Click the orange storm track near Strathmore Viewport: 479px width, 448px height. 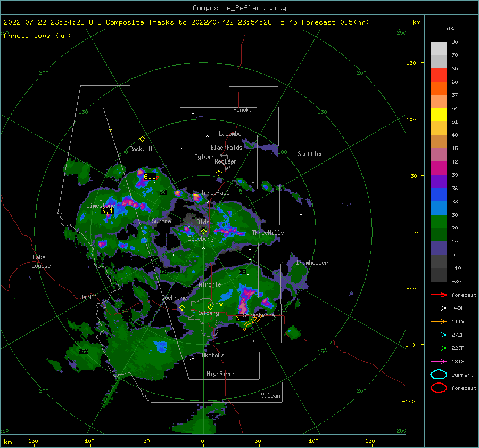(252, 323)
